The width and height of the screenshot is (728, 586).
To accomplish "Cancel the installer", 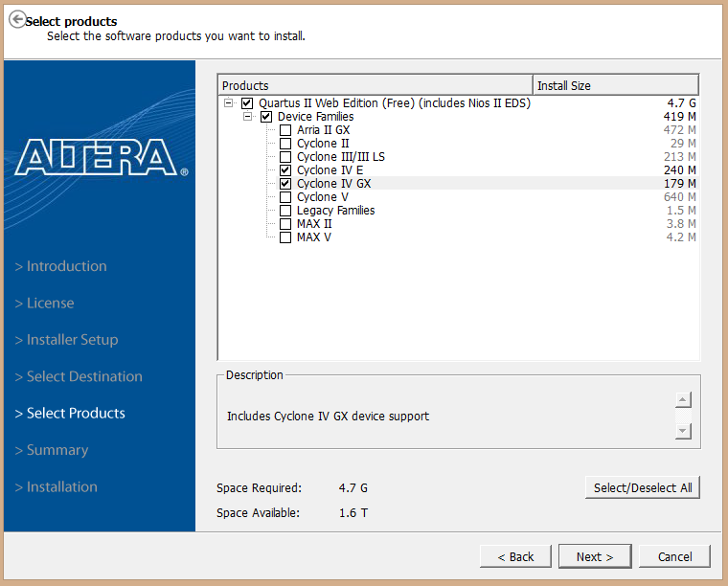I will tap(674, 556).
